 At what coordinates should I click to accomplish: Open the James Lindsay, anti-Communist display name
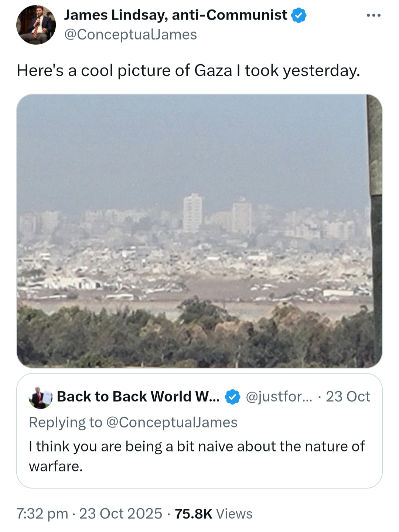tap(175, 15)
